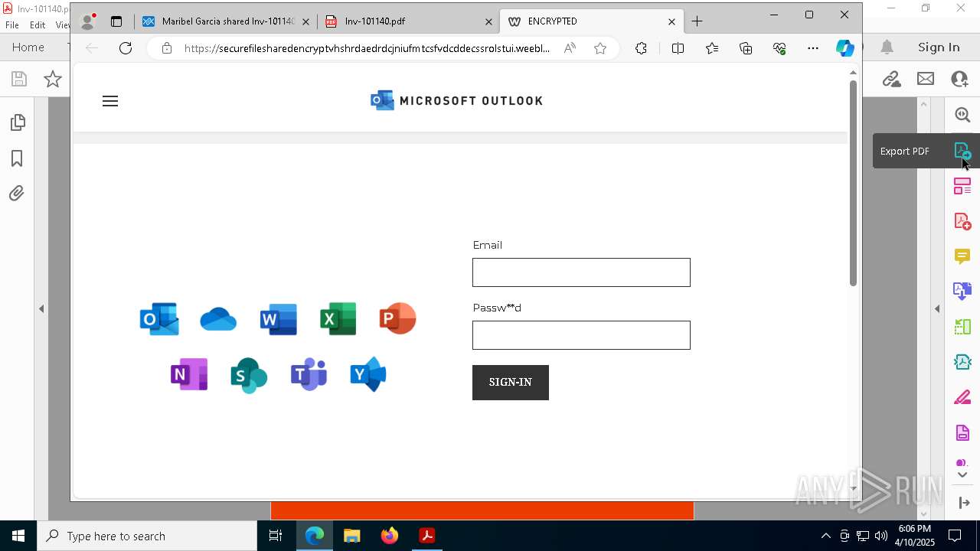Click Acrobat share link icon
The width and height of the screenshot is (980, 551).
[x=891, y=79]
